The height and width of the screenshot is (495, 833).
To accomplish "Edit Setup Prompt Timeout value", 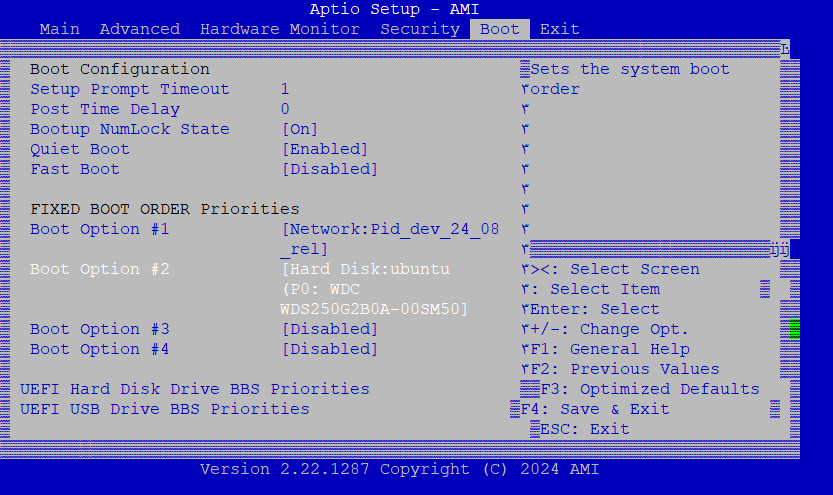I will click(x=285, y=89).
